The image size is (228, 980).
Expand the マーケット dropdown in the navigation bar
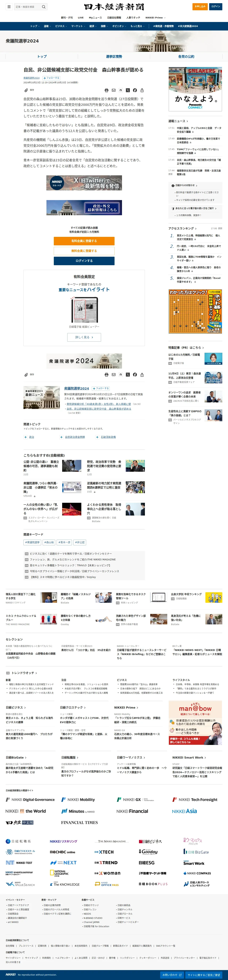[78, 26]
